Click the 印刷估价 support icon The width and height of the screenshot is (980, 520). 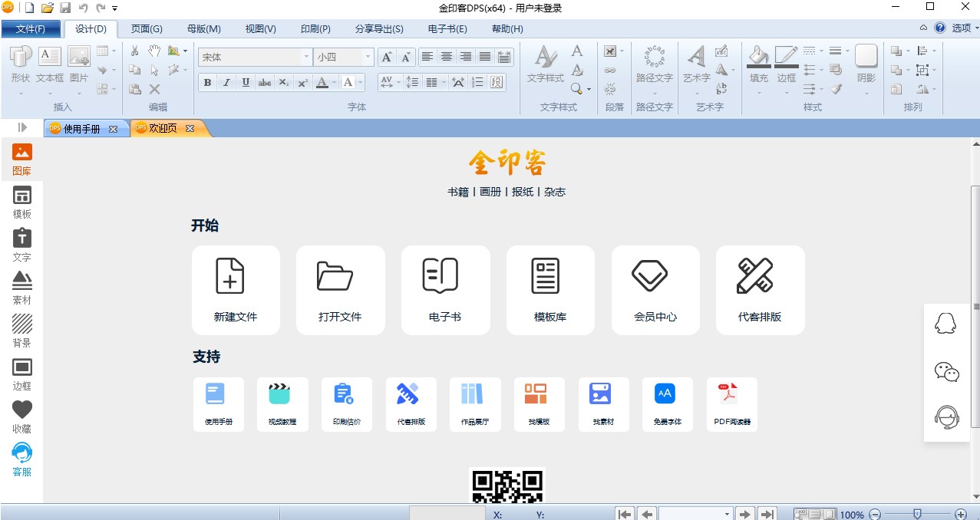tap(346, 403)
